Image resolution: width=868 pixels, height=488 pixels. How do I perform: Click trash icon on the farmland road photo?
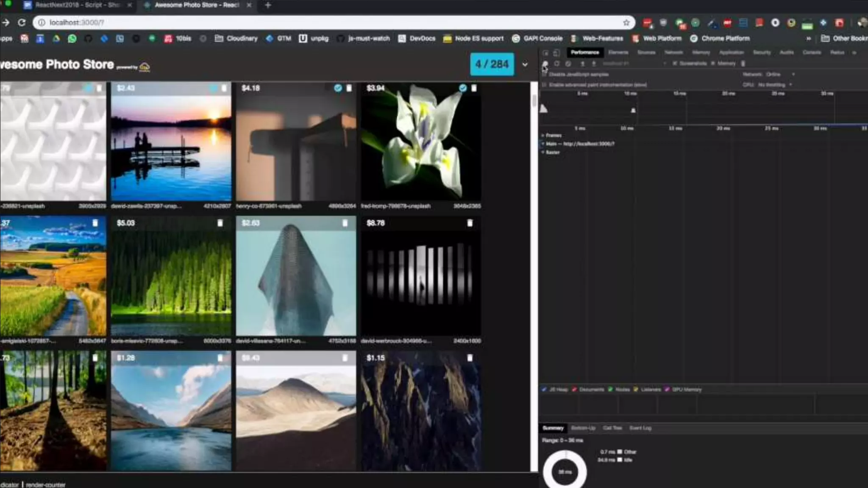click(95, 223)
